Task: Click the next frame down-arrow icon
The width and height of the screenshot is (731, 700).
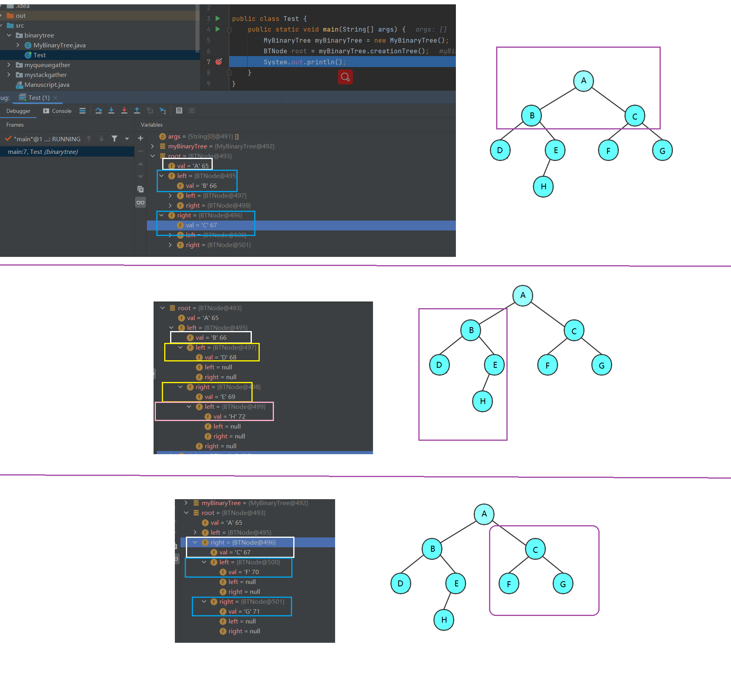Action: pos(101,139)
